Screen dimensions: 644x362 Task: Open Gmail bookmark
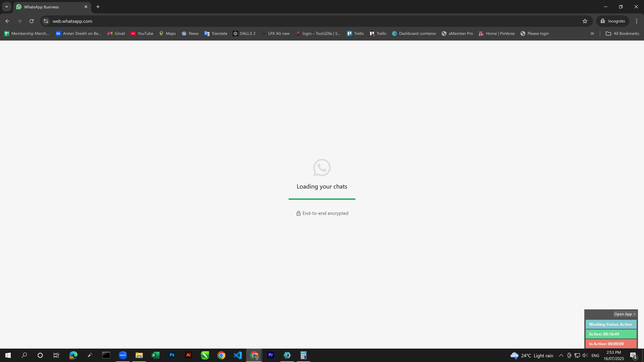pos(116,34)
